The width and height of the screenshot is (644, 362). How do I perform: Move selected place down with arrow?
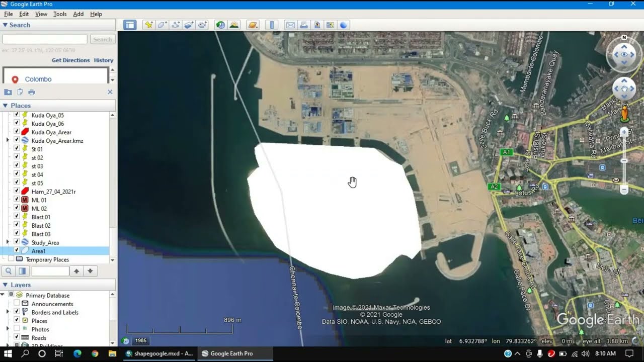90,271
